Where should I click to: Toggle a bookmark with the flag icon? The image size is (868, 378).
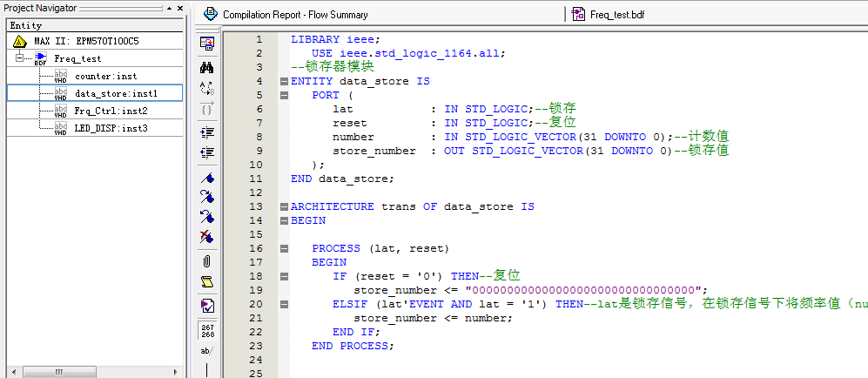[x=207, y=178]
